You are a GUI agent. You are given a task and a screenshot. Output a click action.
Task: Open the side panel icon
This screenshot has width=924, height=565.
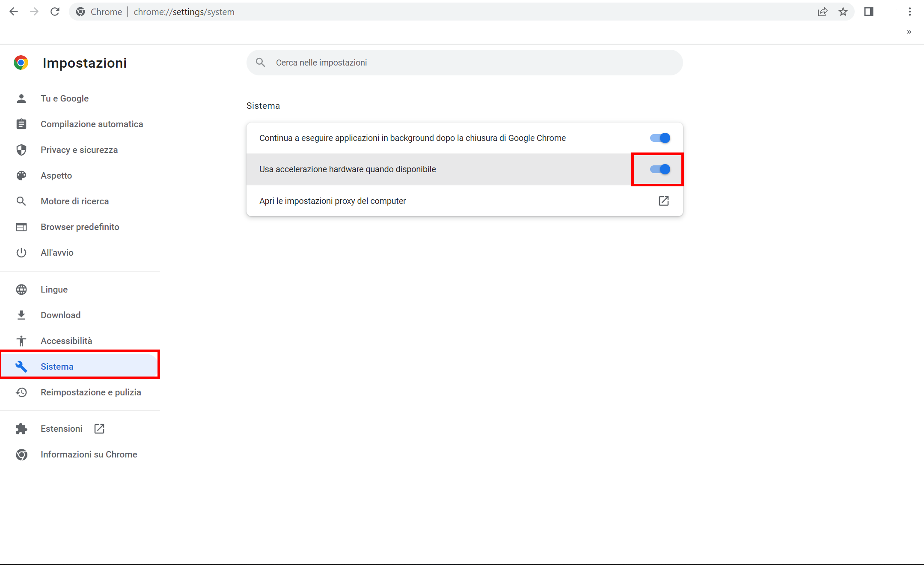(868, 12)
